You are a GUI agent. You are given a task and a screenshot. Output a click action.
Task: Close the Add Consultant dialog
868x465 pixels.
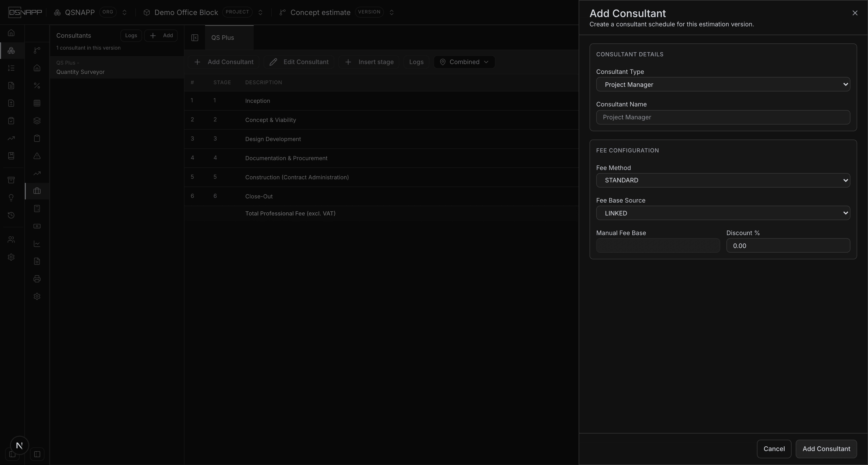pyautogui.click(x=855, y=13)
